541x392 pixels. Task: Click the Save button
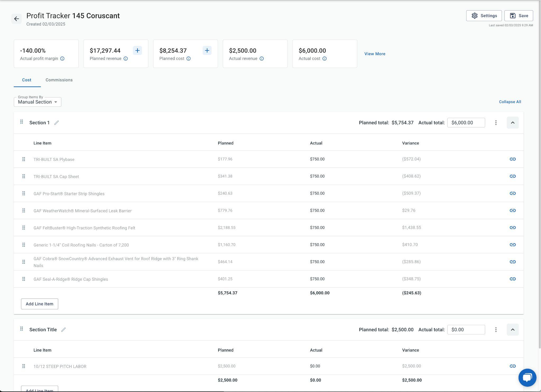point(518,16)
